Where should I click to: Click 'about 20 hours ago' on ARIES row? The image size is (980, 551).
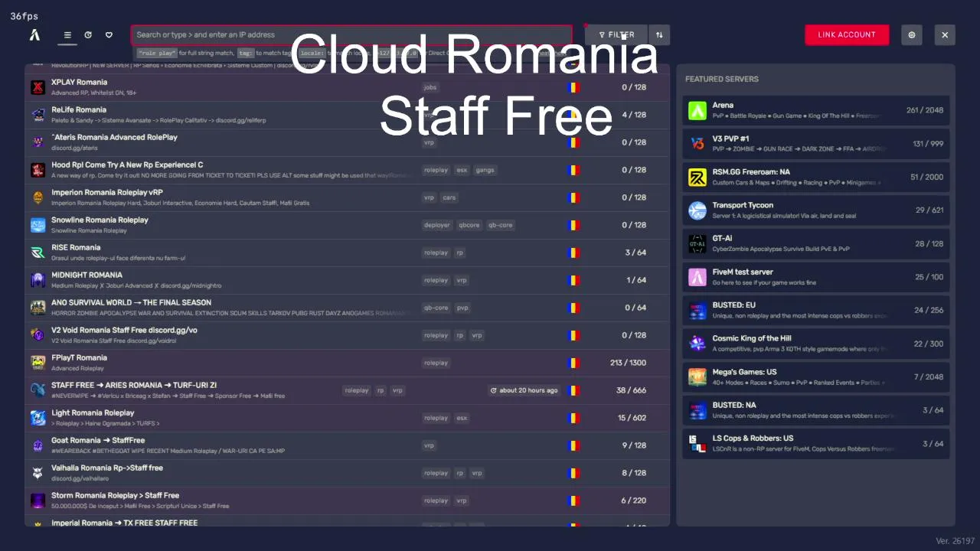pos(524,390)
